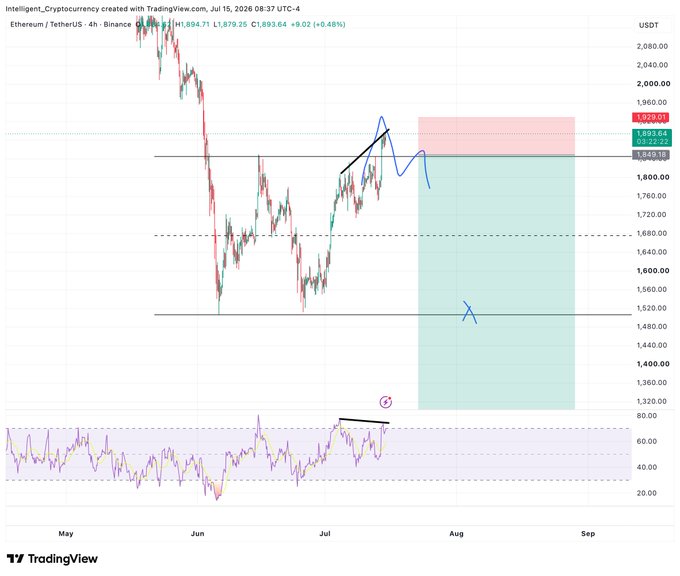Screen dimensions: 680x576
Task: Click the blue X target mark
Action: point(470,312)
